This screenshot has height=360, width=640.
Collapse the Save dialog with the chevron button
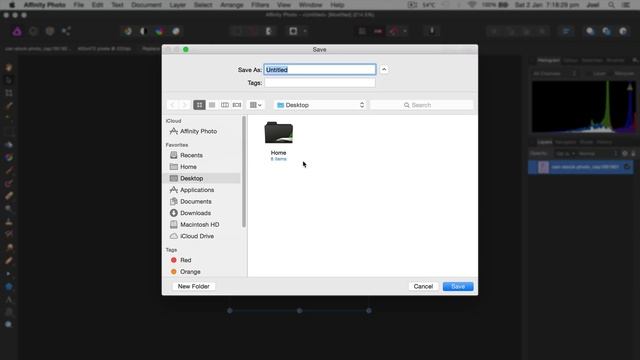tap(384, 70)
